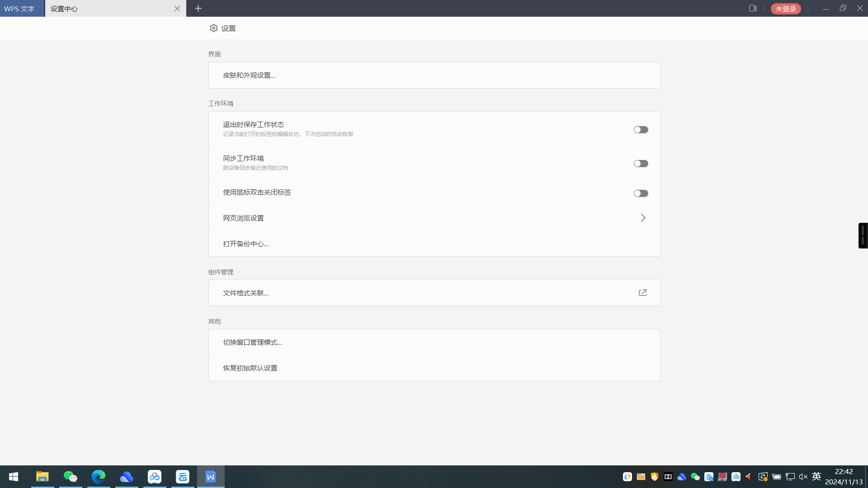Viewport: 868px width, 488px height.
Task: Click the external link icon next to 文件格式关联
Action: (x=642, y=292)
